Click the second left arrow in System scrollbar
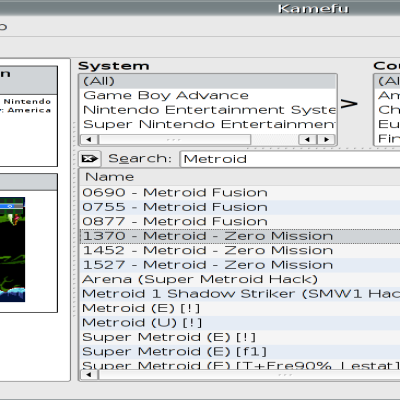Viewport: 400px width, 400px height. point(308,139)
